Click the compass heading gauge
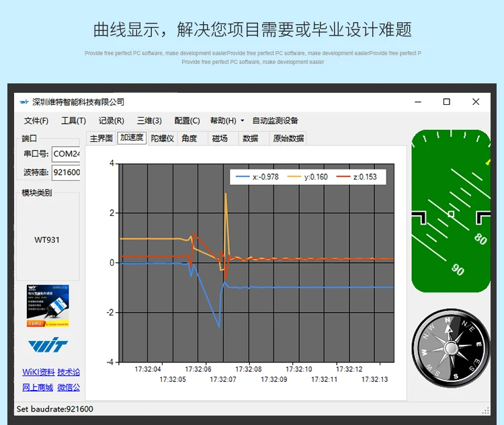Viewport: 504px width, 425px height. [451, 348]
